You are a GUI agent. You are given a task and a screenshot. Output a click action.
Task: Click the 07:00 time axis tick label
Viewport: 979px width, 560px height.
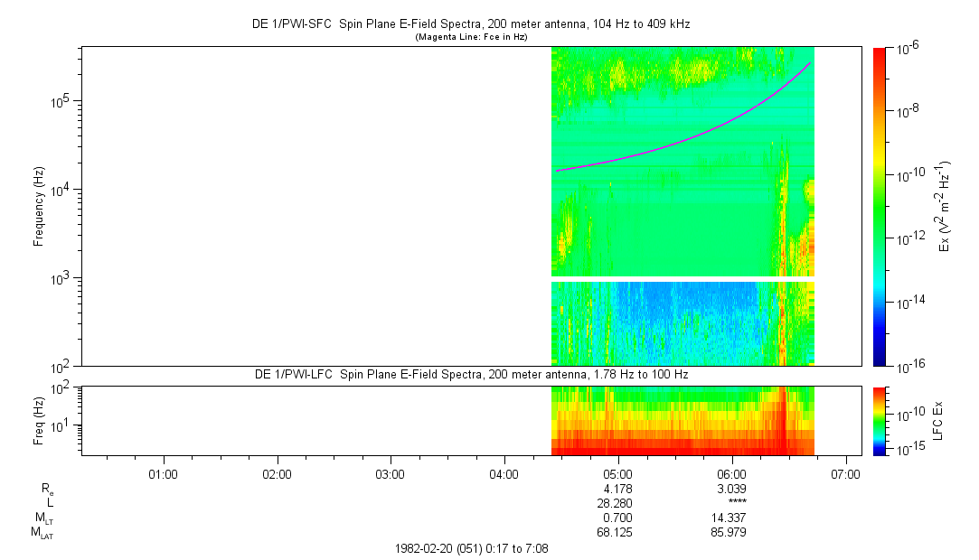845,473
